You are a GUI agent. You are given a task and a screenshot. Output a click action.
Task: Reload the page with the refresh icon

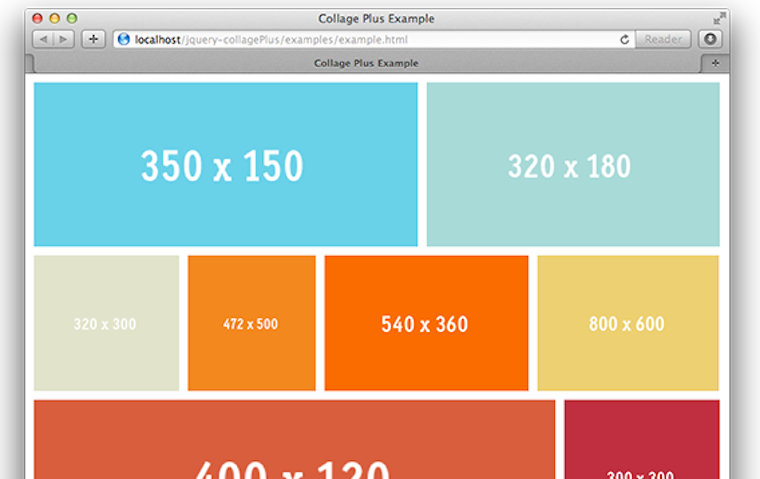(625, 39)
